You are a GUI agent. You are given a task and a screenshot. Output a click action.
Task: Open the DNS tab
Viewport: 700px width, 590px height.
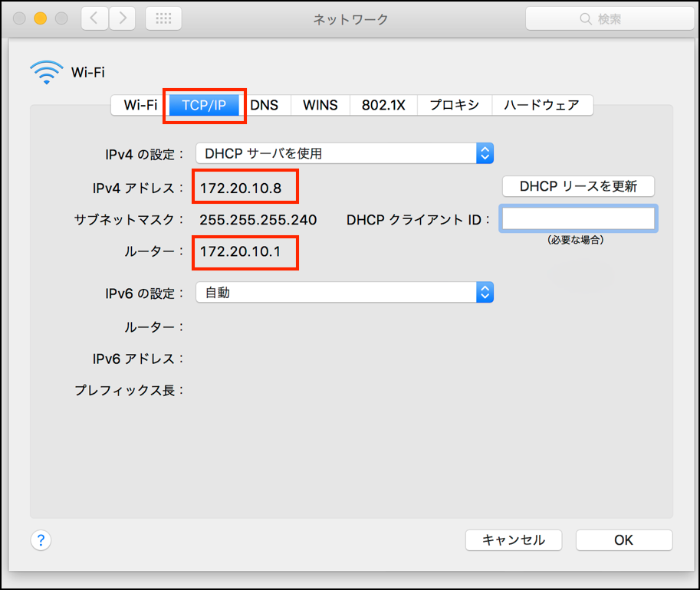pos(265,105)
